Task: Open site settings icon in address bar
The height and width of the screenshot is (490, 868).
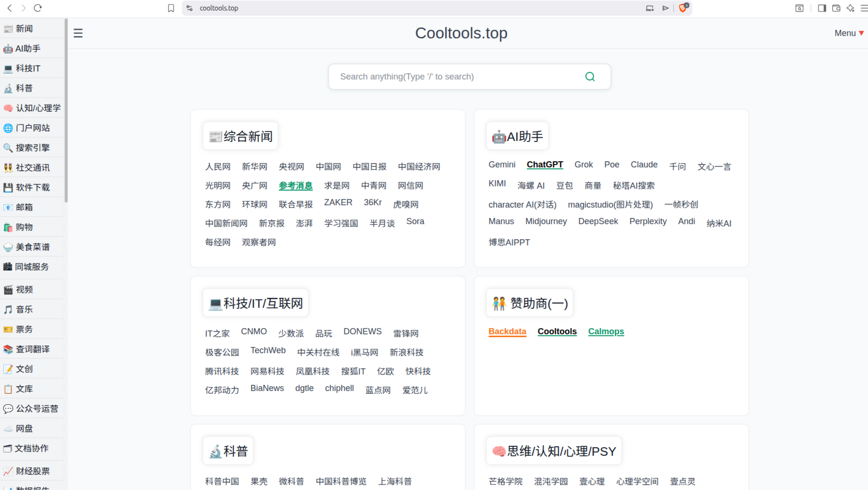Action: [x=190, y=8]
